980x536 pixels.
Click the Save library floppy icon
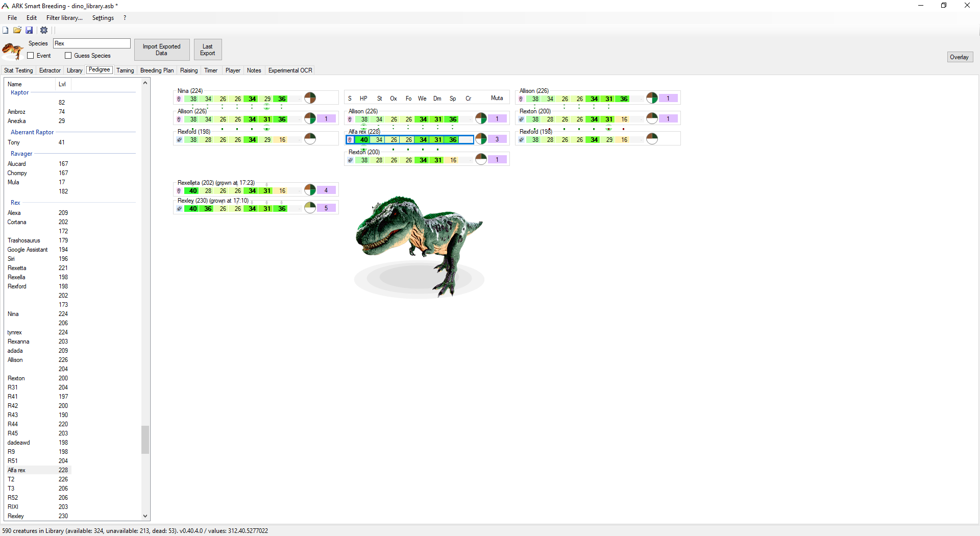[x=29, y=30]
